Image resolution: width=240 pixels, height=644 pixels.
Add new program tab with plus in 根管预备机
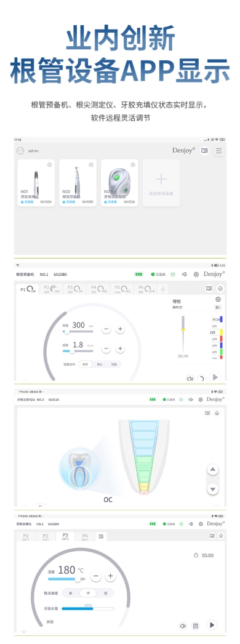[x=163, y=289]
